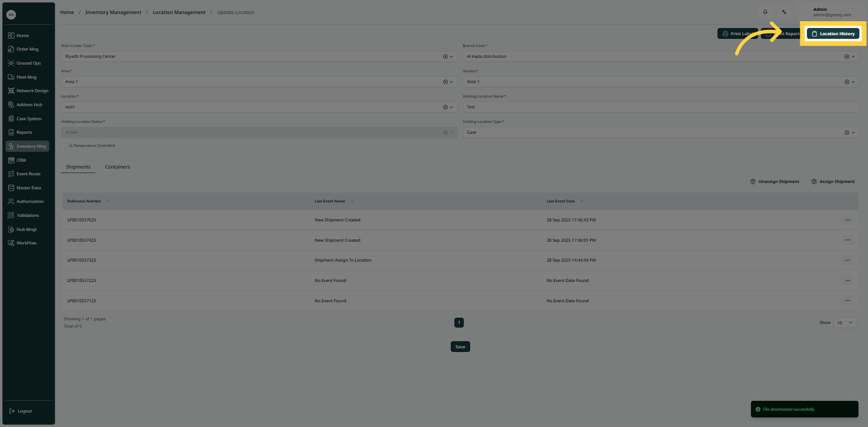
Task: Remove shipment LP0010537625 row
Action: pyautogui.click(x=848, y=220)
